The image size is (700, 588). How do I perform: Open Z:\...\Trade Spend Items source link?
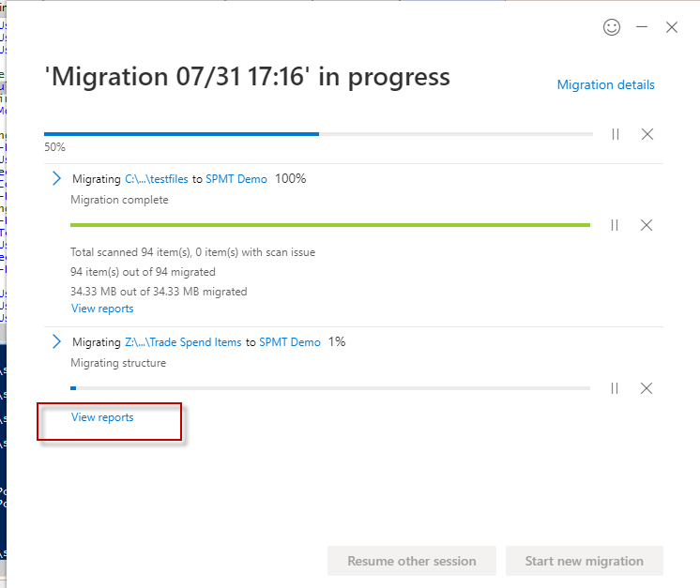click(183, 342)
